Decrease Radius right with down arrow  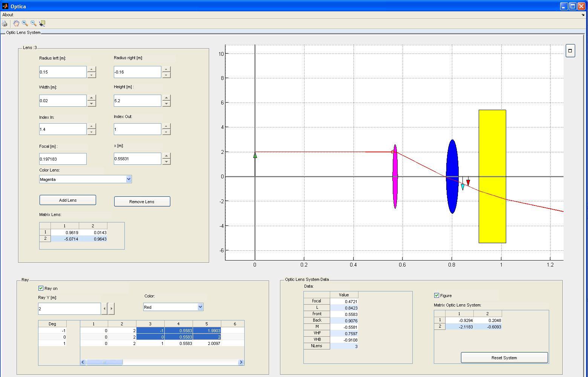[166, 75]
